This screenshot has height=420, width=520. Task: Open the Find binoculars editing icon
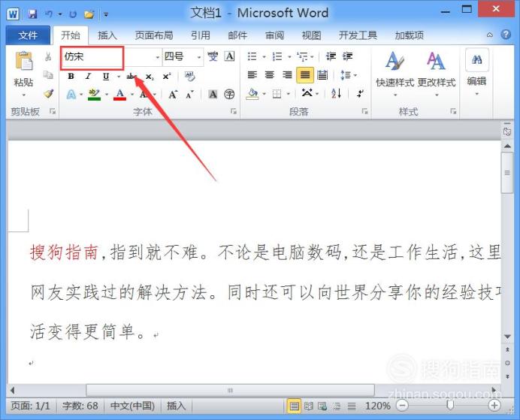point(476,60)
